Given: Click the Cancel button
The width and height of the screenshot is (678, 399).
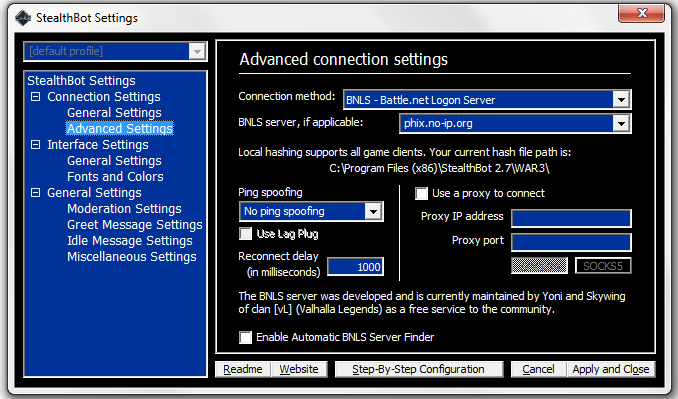Looking at the screenshot, I should (538, 369).
